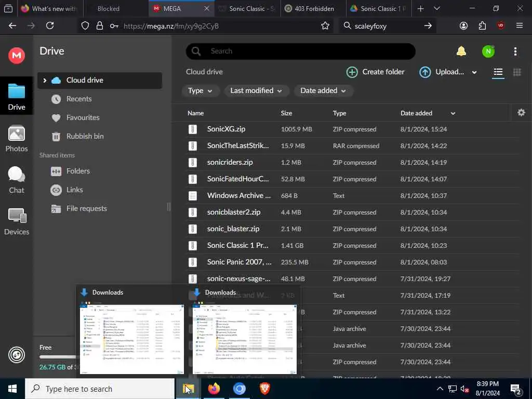
Task: Open the Windows notification center
Action: coord(516,389)
